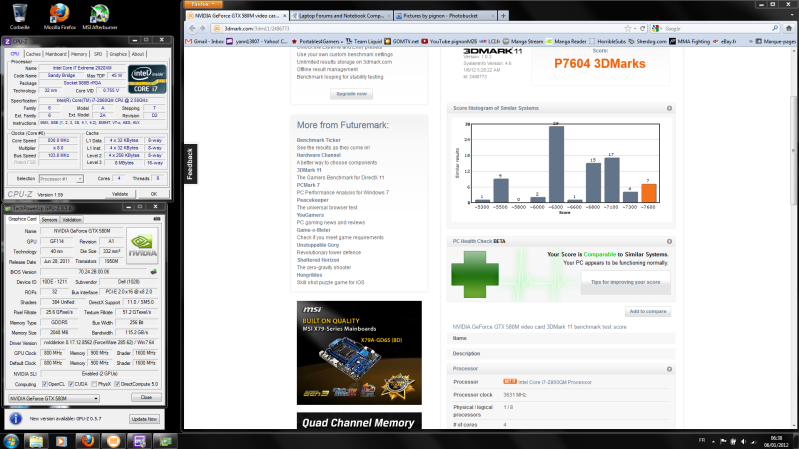Open Gmail - Inbox bookmark
Screen dimensions: 799x449
(205, 41)
